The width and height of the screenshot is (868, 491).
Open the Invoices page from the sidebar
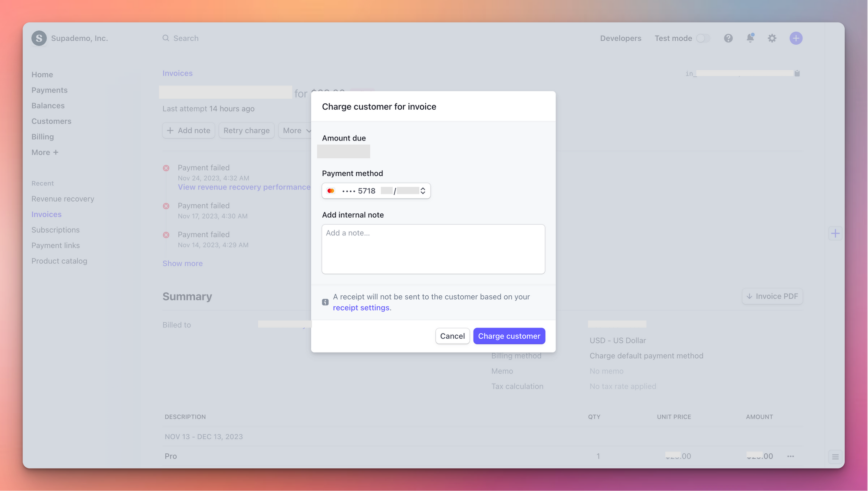coord(46,214)
